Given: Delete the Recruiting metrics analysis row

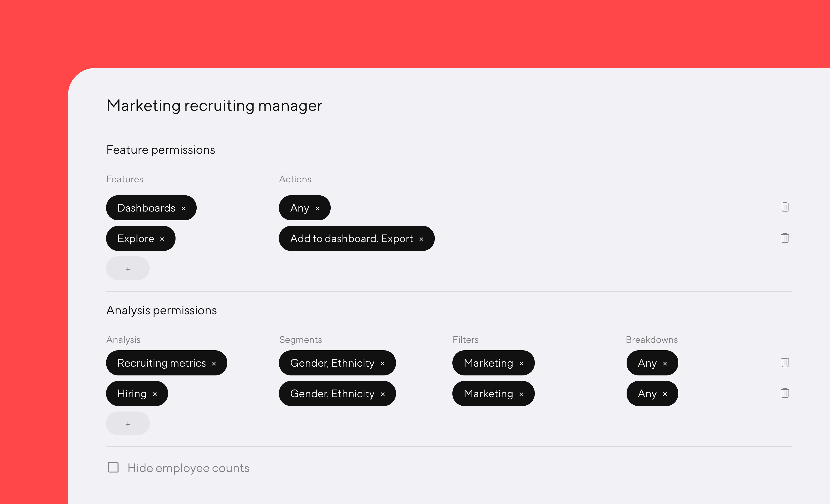Looking at the screenshot, I should [x=785, y=363].
